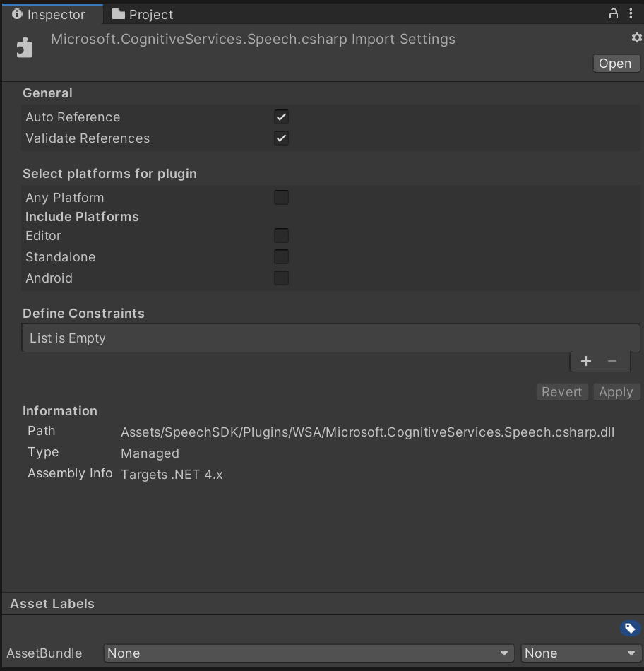Click the lock icon in Inspector header
The image size is (644, 671).
coord(612,13)
